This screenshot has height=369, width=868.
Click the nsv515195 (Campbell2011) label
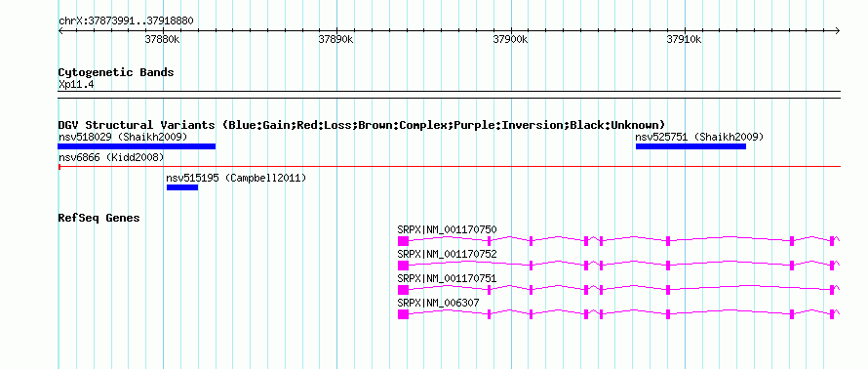[x=236, y=178]
